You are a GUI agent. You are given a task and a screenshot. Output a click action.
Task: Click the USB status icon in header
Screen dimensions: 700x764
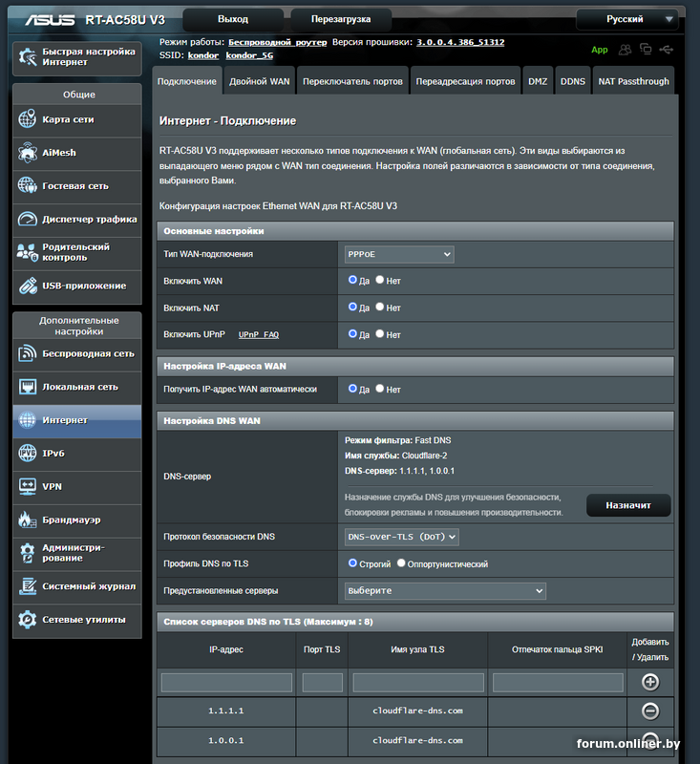click(667, 50)
